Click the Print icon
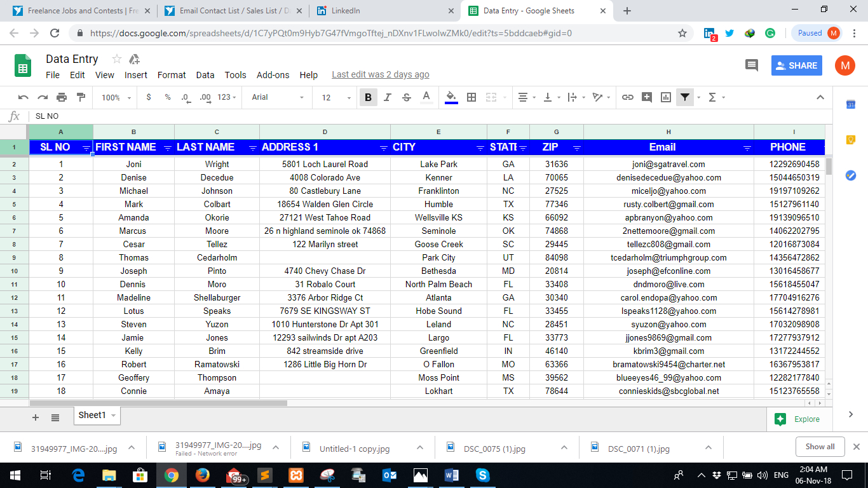This screenshot has height=488, width=868. click(62, 97)
